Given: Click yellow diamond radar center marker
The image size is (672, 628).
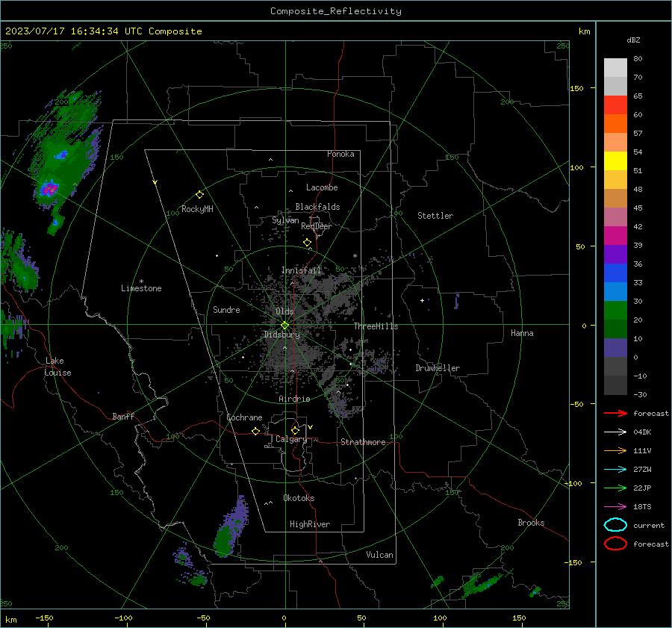Looking at the screenshot, I should coord(285,326).
